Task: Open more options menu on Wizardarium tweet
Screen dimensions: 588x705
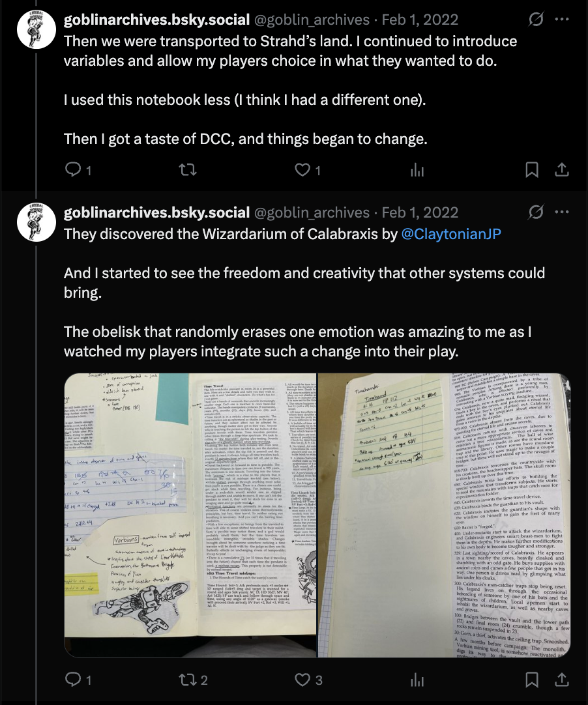Action: [x=562, y=212]
